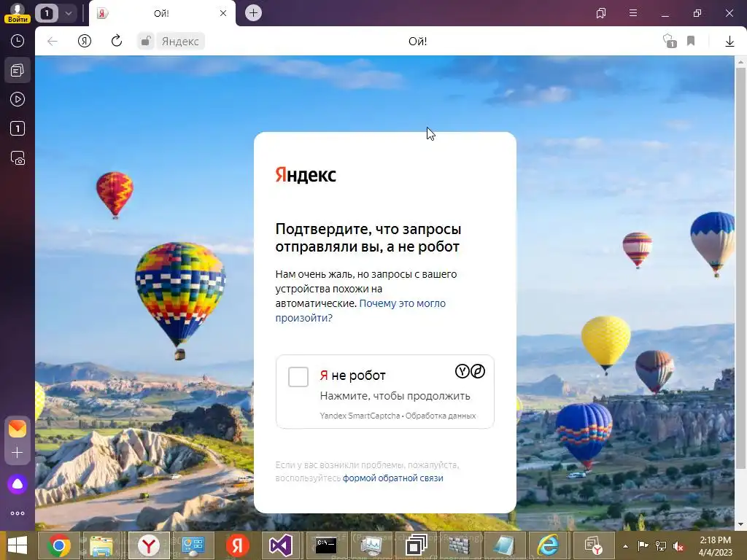Screen dimensions: 747x560
Task: Open a new tab with plus button
Action: point(253,13)
